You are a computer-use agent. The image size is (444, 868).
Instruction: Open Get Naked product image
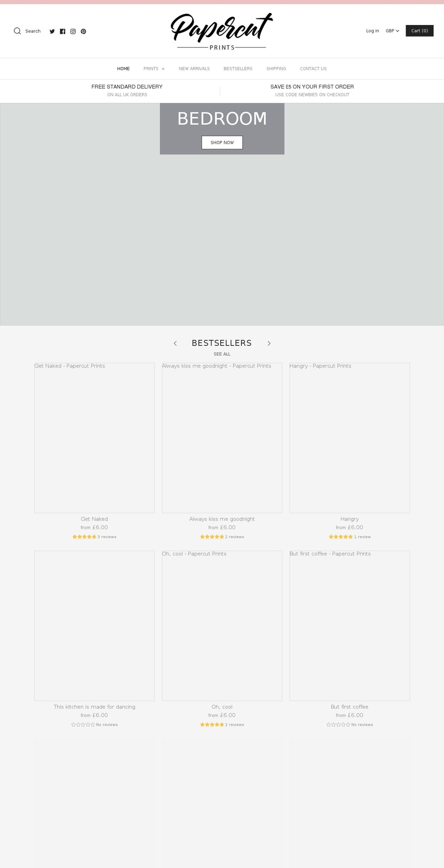pyautogui.click(x=94, y=438)
